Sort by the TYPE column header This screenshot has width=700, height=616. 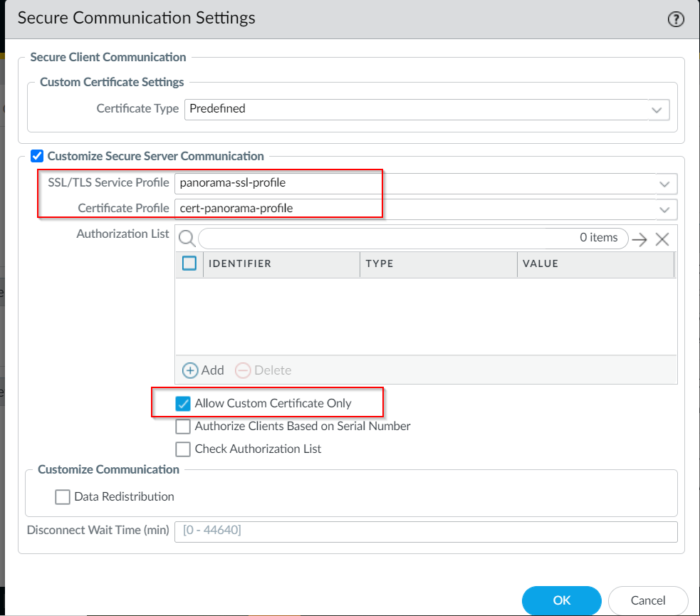coord(380,263)
